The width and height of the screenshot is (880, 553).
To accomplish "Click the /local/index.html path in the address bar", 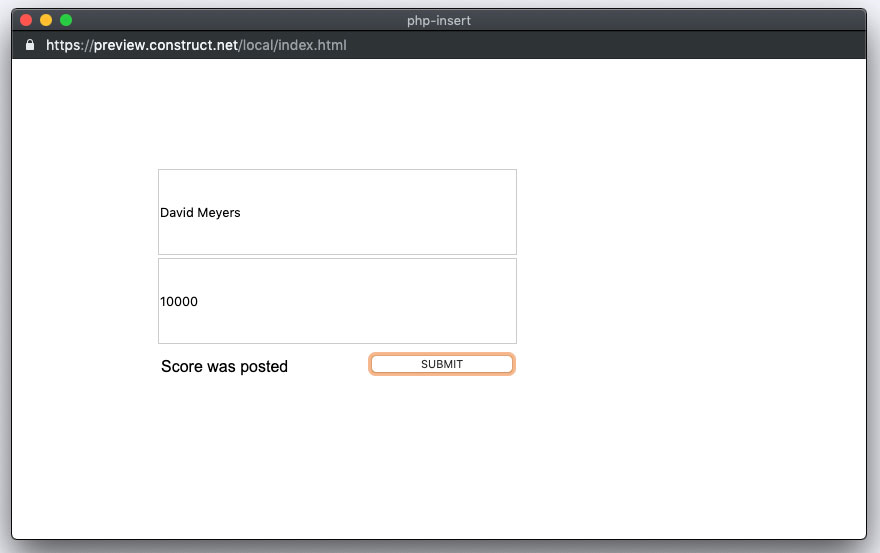I will 292,45.
